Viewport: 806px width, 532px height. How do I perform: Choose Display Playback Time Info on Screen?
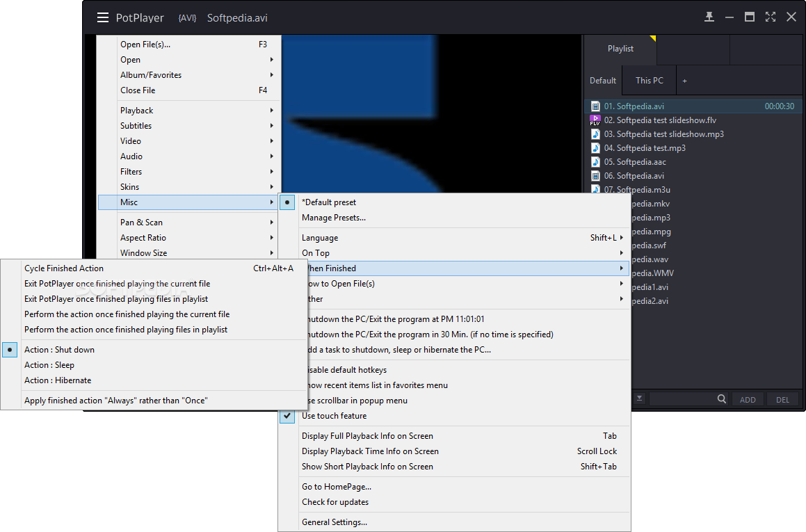(x=454, y=451)
